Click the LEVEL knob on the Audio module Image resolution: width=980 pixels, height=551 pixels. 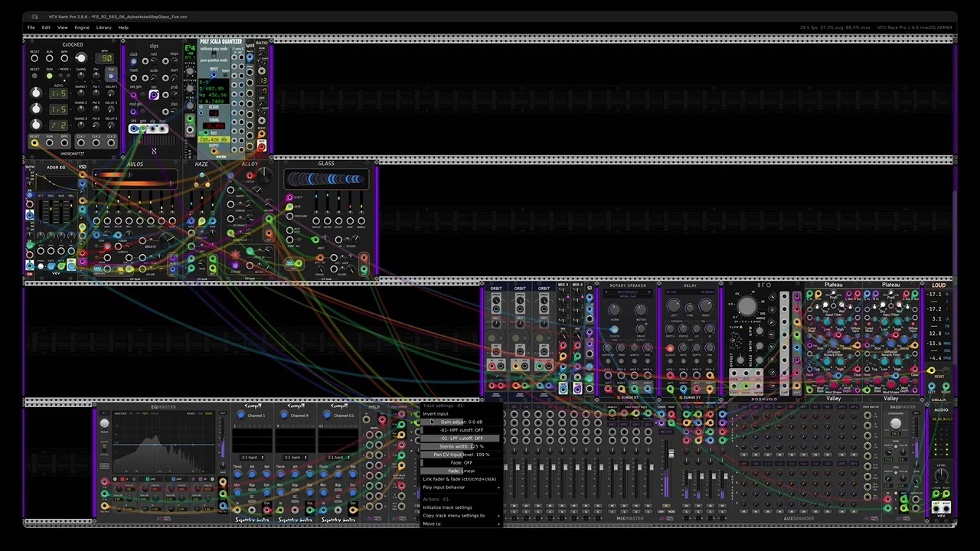(x=941, y=476)
